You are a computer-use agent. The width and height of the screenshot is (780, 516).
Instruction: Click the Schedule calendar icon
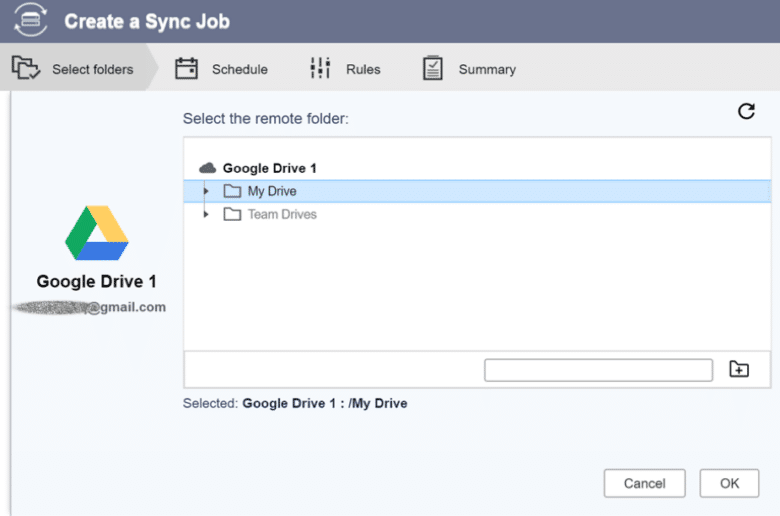tap(187, 68)
